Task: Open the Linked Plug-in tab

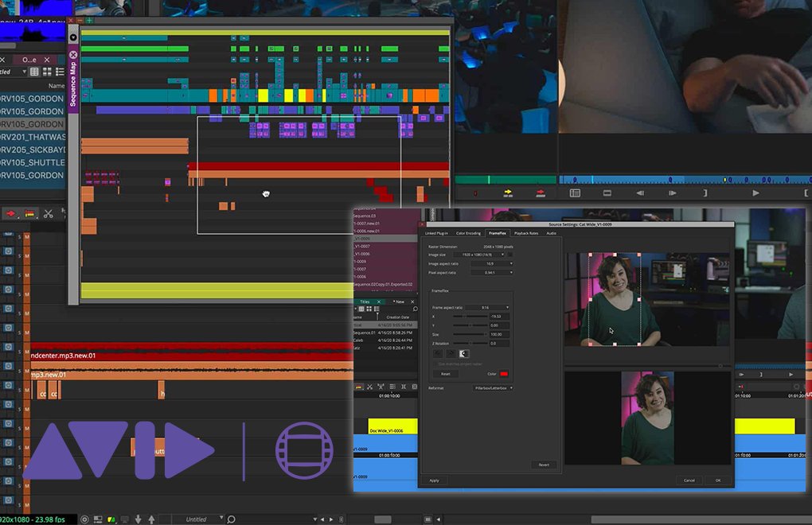Action: click(436, 233)
